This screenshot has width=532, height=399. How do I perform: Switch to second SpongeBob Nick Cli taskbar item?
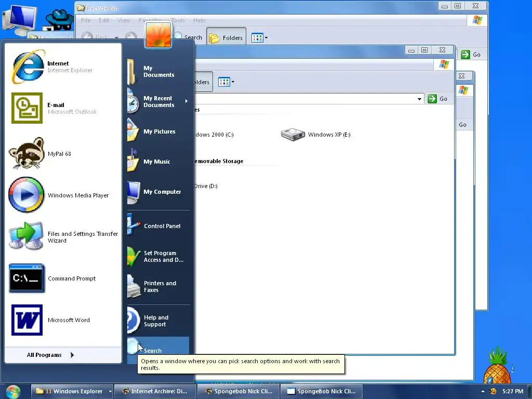321,391
